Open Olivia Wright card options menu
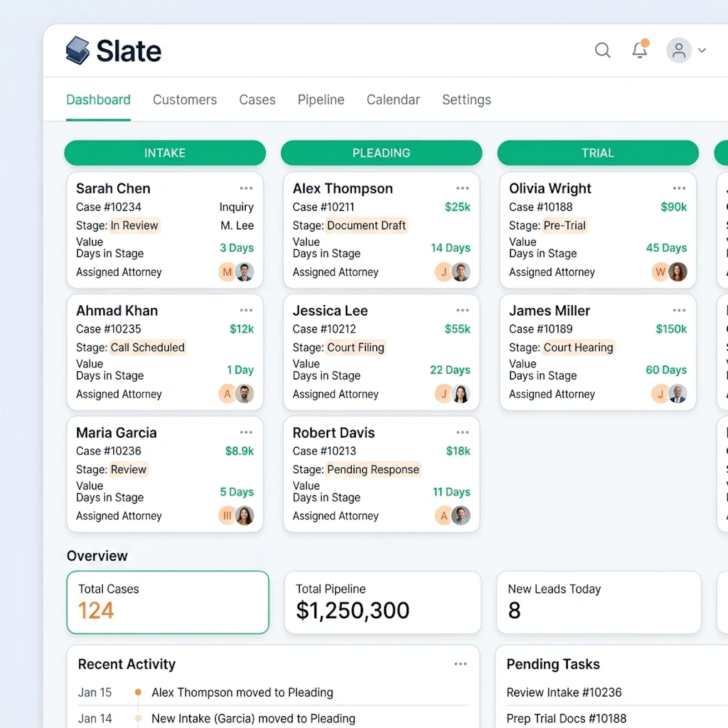 click(x=679, y=188)
